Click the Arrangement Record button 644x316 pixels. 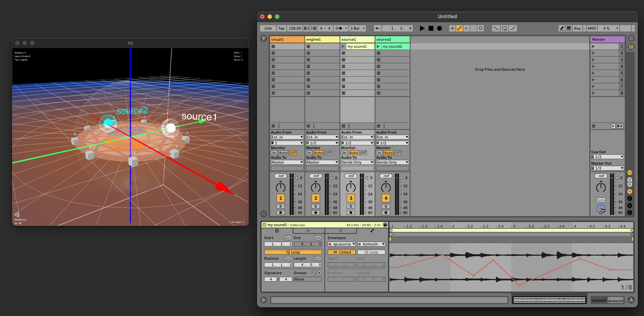pos(439,28)
